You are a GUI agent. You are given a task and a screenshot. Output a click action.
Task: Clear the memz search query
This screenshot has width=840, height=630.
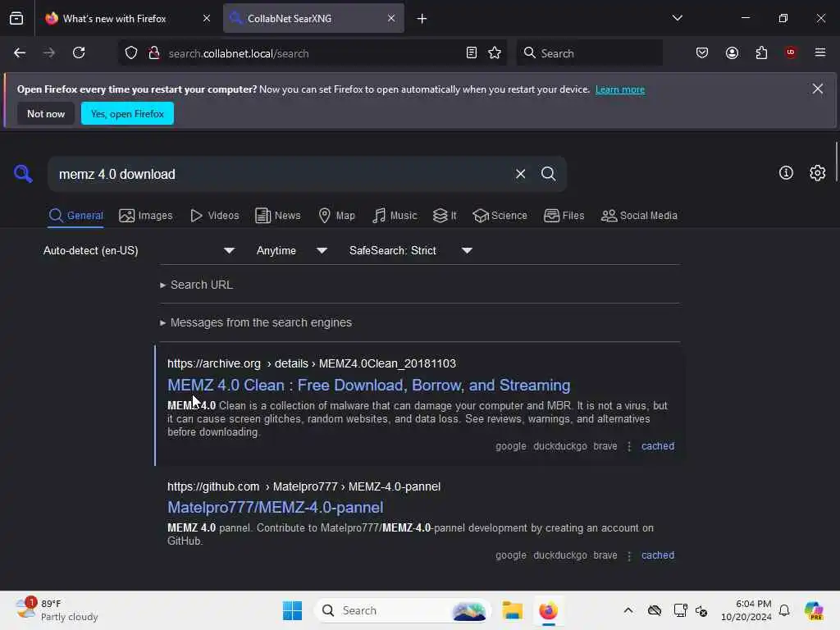[520, 174]
